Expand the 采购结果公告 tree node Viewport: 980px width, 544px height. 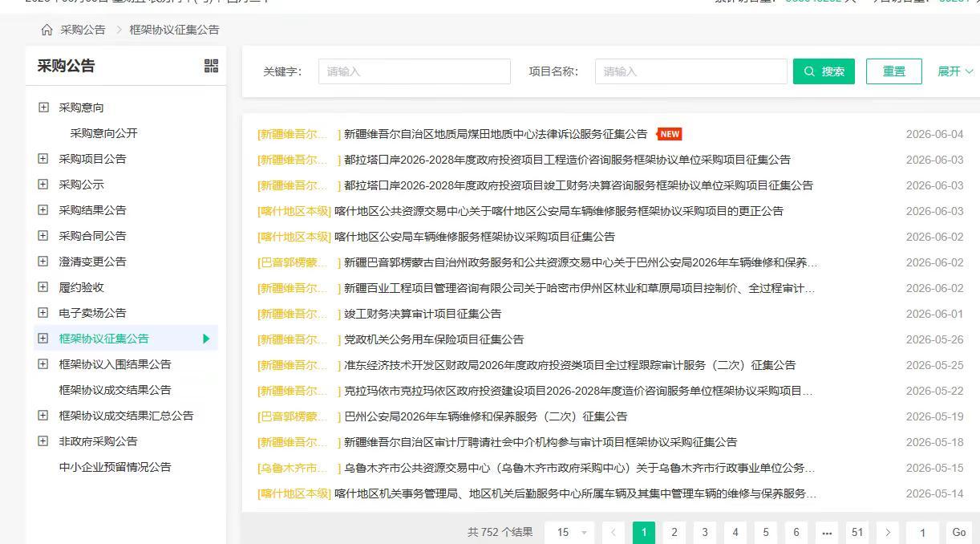point(43,210)
